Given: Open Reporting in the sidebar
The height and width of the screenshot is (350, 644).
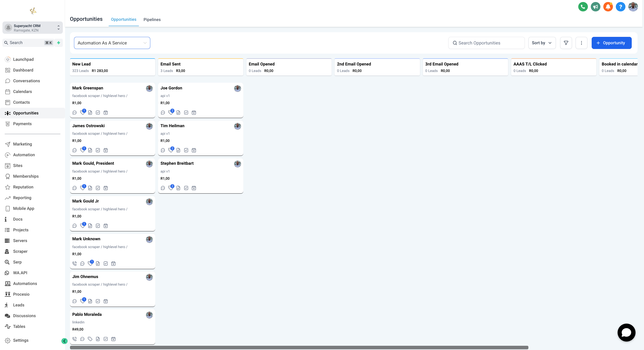Looking at the screenshot, I should click(x=32, y=198).
